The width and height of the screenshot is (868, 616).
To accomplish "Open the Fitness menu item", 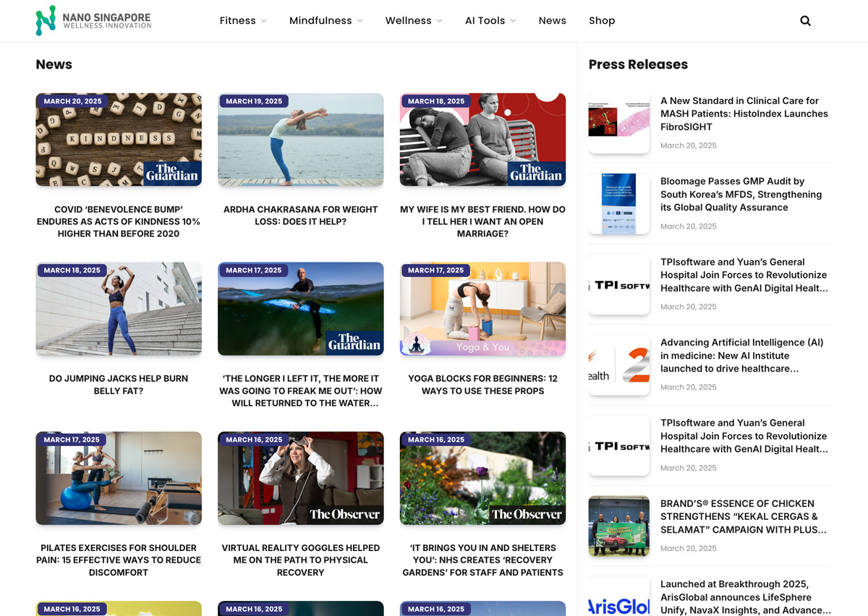I will (238, 21).
